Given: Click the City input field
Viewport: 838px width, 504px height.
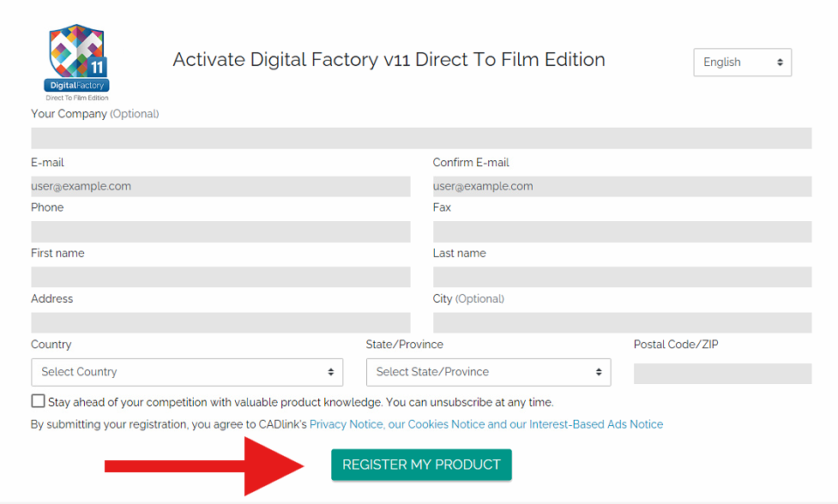Looking at the screenshot, I should click(x=622, y=322).
